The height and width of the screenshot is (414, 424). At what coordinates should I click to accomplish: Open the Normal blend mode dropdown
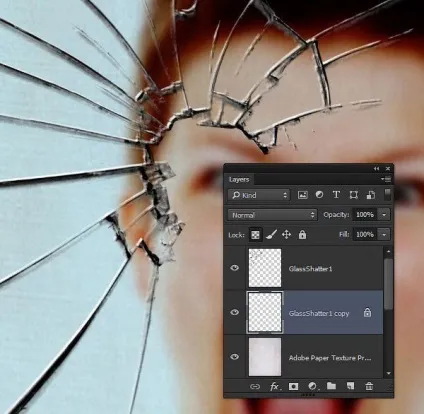272,215
